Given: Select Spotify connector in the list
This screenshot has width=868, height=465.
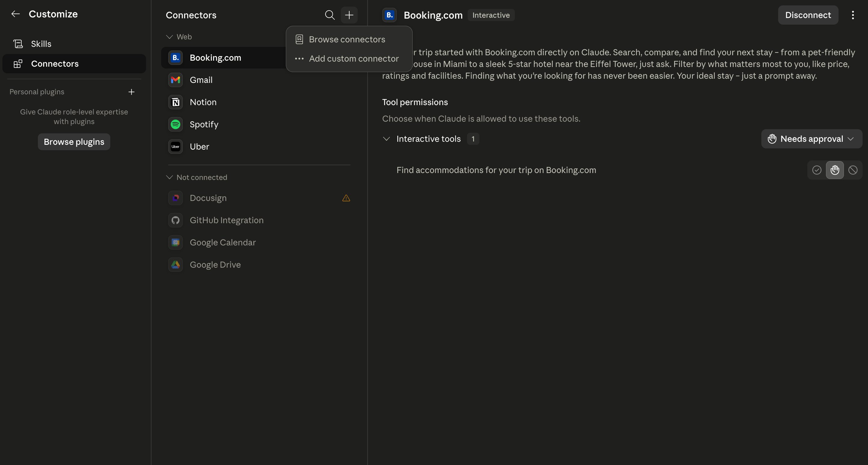Looking at the screenshot, I should point(259,125).
